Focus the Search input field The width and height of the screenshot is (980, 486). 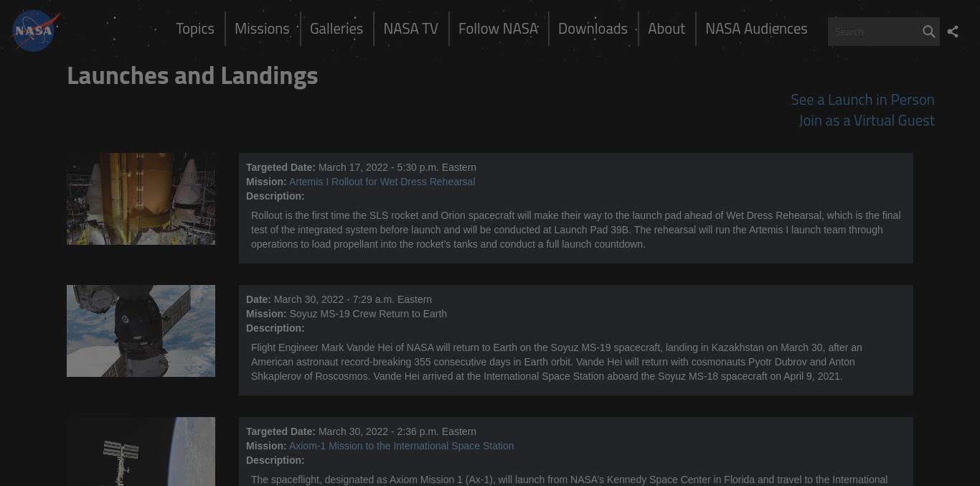pyautogui.click(x=874, y=32)
